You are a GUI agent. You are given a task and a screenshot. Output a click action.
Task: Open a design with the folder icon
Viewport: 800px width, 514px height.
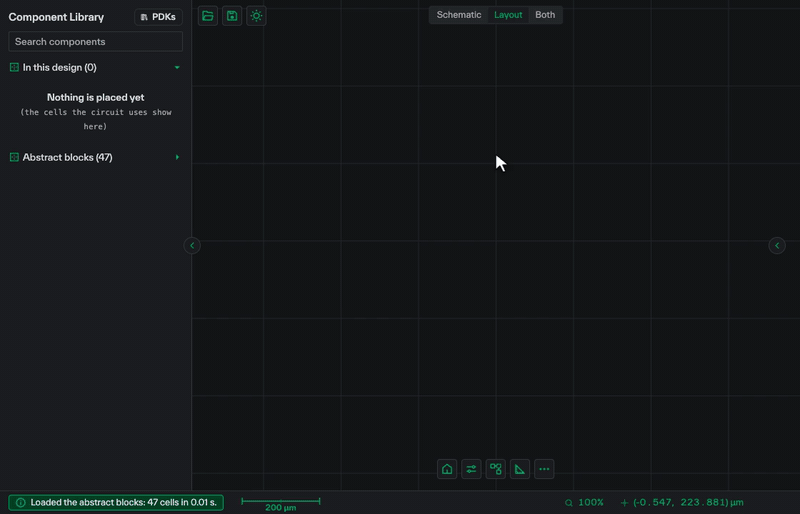(x=208, y=16)
